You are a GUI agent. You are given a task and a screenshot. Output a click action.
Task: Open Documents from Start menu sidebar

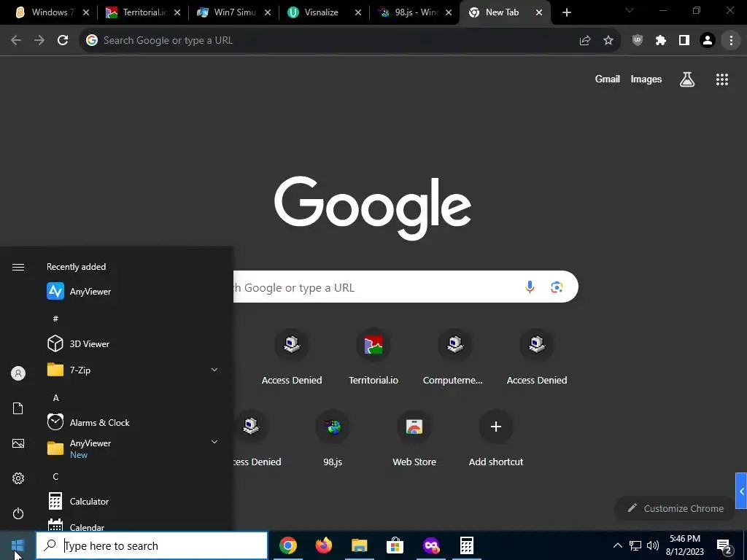pos(18,408)
